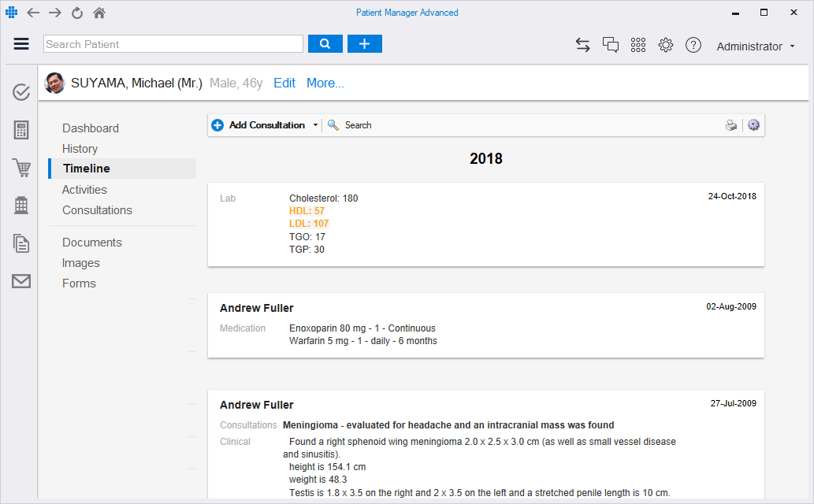The width and height of the screenshot is (814, 504).
Task: Open the Administrator user dropdown
Action: tap(755, 46)
